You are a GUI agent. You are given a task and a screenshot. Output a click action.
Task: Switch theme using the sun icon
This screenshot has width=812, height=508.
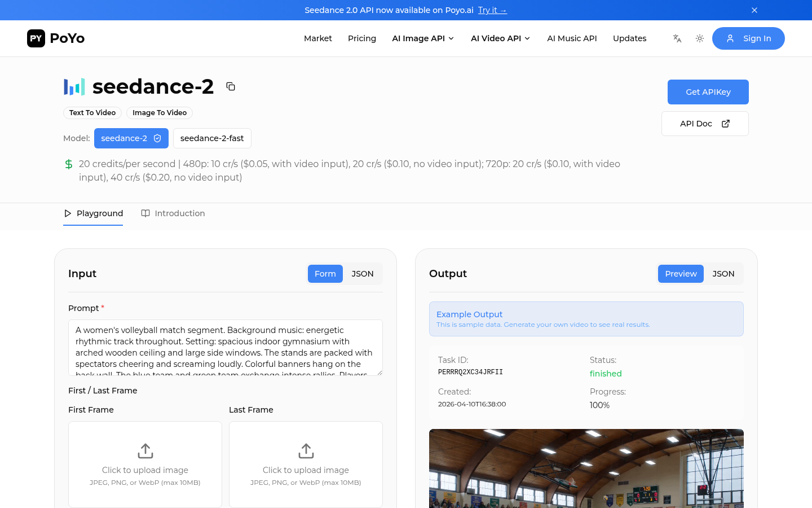[699, 38]
